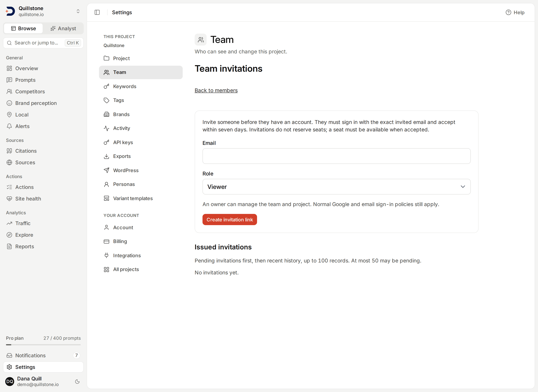Viewport: 538px width, 392px height.
Task: Open Exports download icon
Action: tap(106, 156)
